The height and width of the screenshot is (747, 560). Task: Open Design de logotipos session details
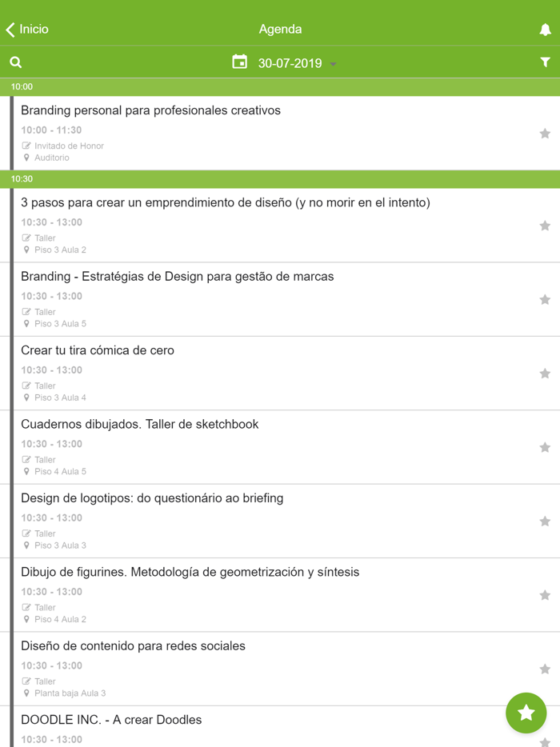point(152,498)
